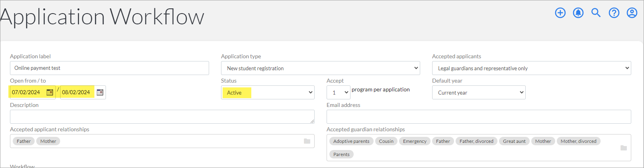
Task: Expand the Default year dropdown
Action: 479,93
